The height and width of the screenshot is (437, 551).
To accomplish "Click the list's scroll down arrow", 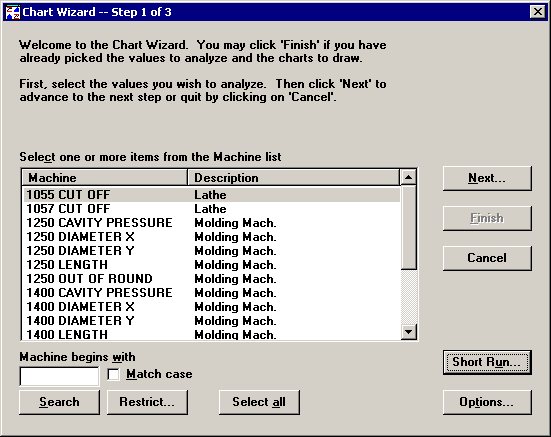I will coord(408,331).
